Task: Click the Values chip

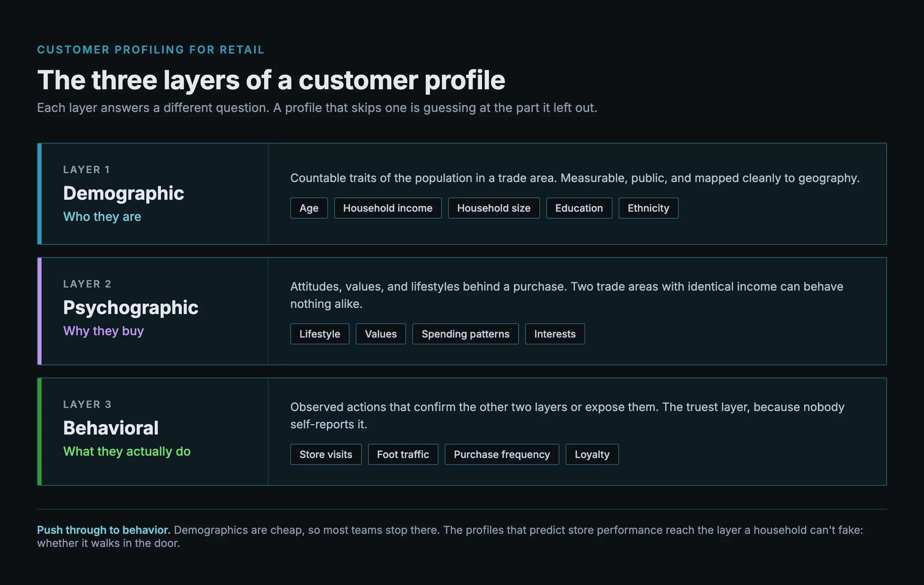Action: [381, 334]
